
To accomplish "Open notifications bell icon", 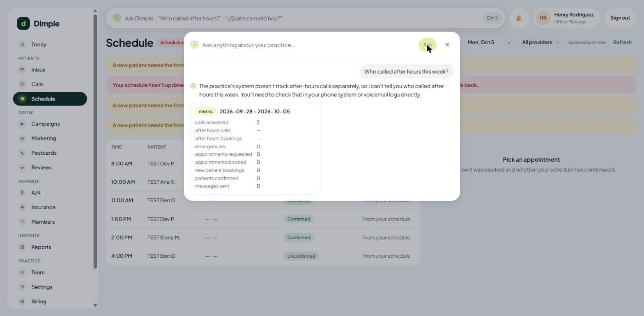I will click(x=519, y=18).
